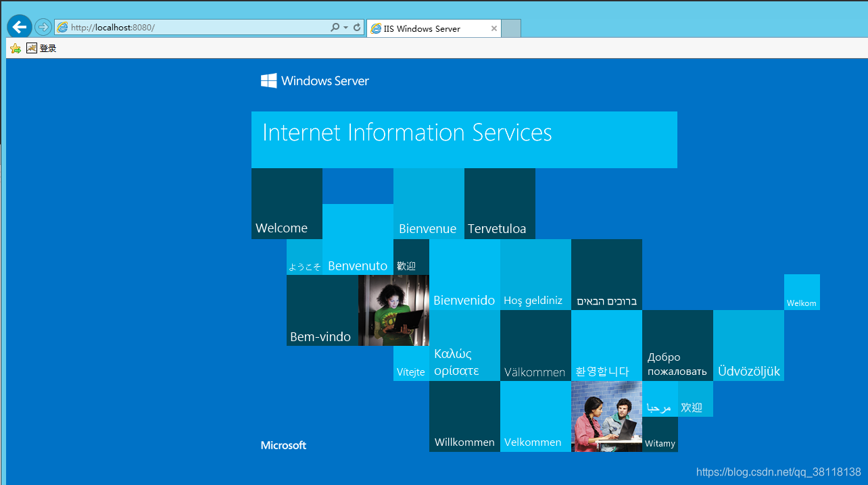The image size is (868, 485).
Task: Click the Internet Information Services banner
Action: tap(464, 139)
